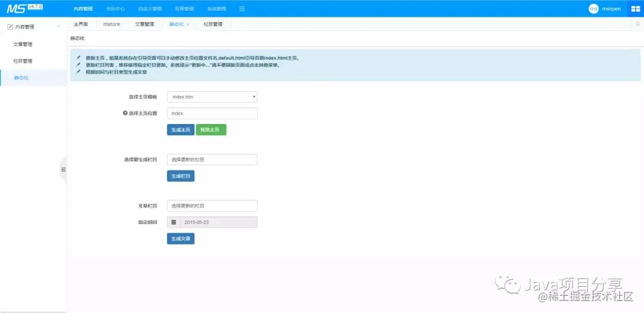
Task: Switch to the 栏目管理 tab
Action: point(213,24)
